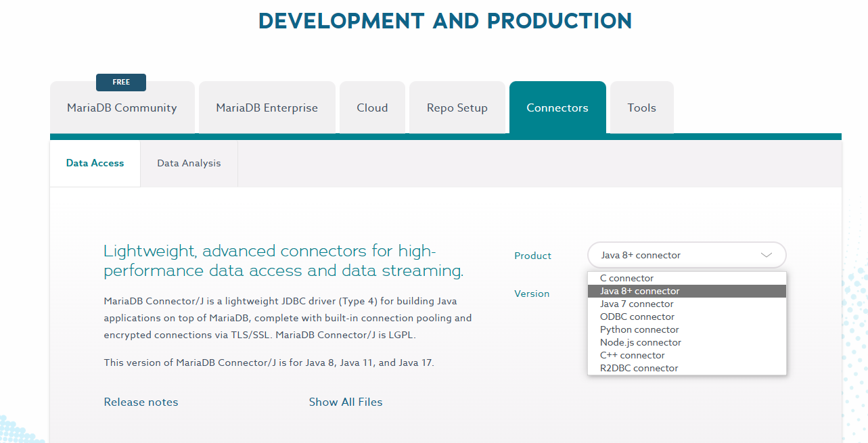This screenshot has width=868, height=443.
Task: Select the Data Access sub-tab
Action: 95,163
